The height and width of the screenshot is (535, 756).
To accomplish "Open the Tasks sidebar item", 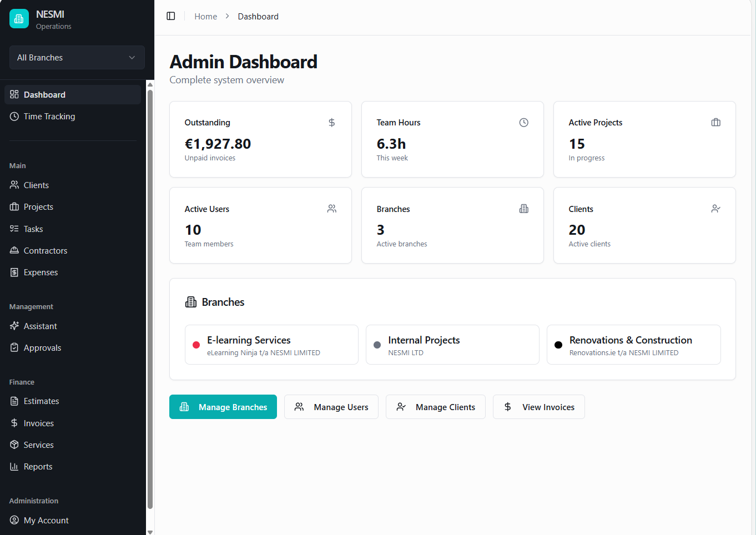I will pos(73,229).
